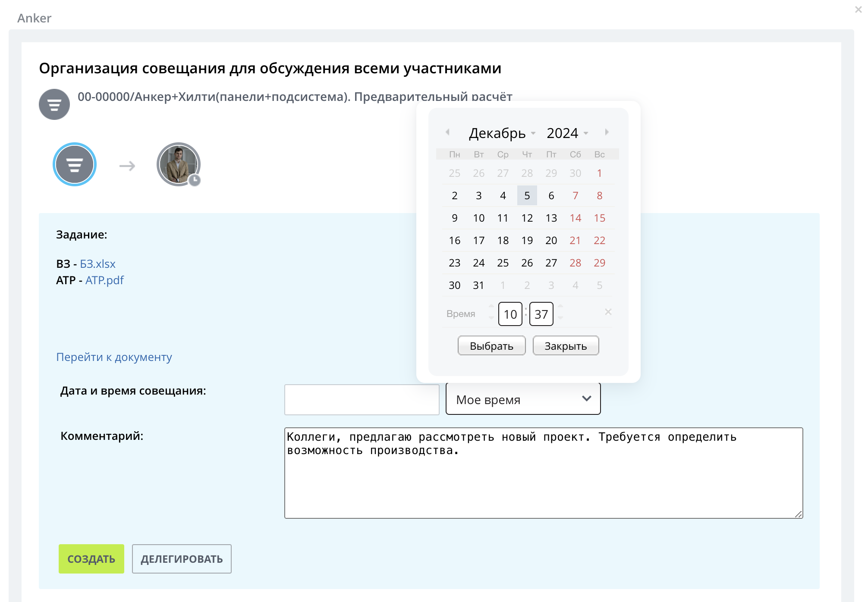Decrease the minutes with down arrow

[560, 318]
